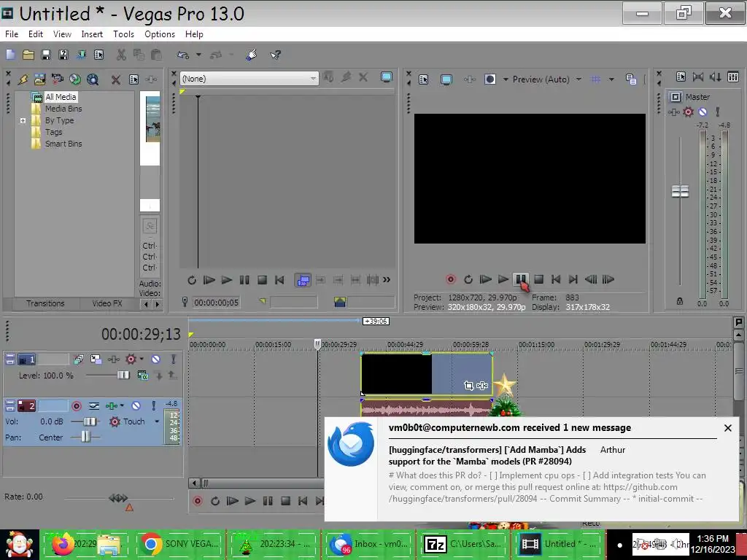This screenshot has height=560, width=747.
Task: Adjust the audio track Vol slider
Action: tap(90, 421)
